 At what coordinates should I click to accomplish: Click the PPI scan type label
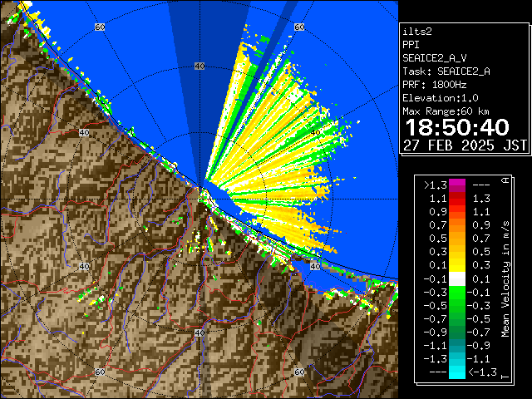click(411, 45)
